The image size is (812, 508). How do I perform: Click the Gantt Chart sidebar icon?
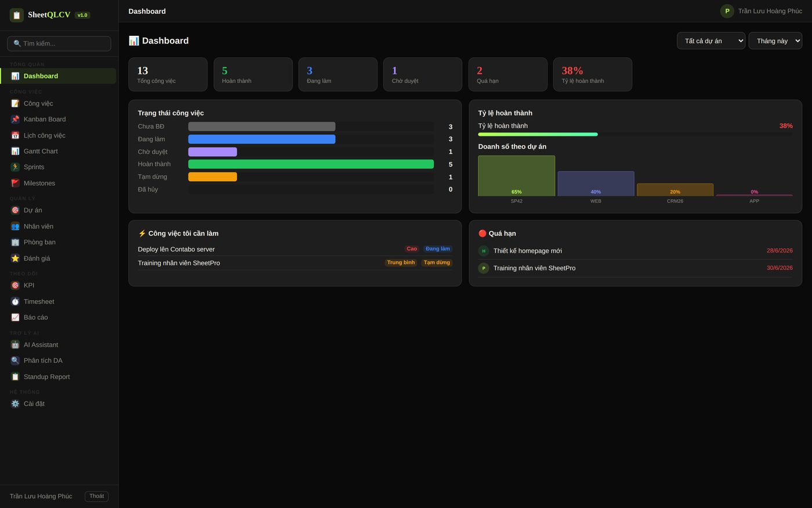[x=15, y=151]
